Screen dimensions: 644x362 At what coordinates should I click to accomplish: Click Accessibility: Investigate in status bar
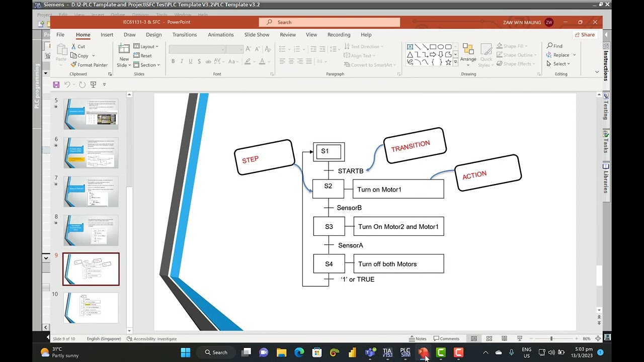click(152, 338)
